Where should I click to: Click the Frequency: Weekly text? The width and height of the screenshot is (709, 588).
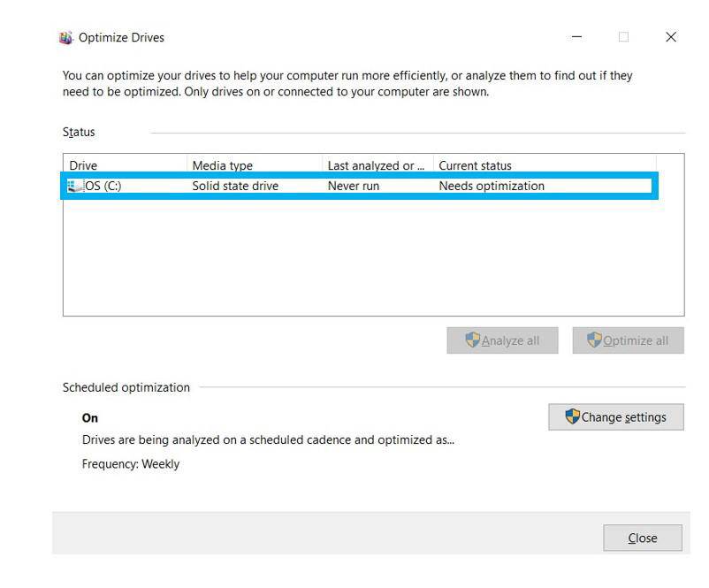pos(131,464)
